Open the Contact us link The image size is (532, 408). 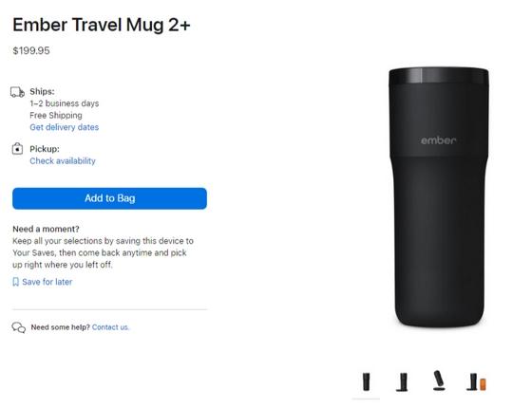(x=110, y=327)
